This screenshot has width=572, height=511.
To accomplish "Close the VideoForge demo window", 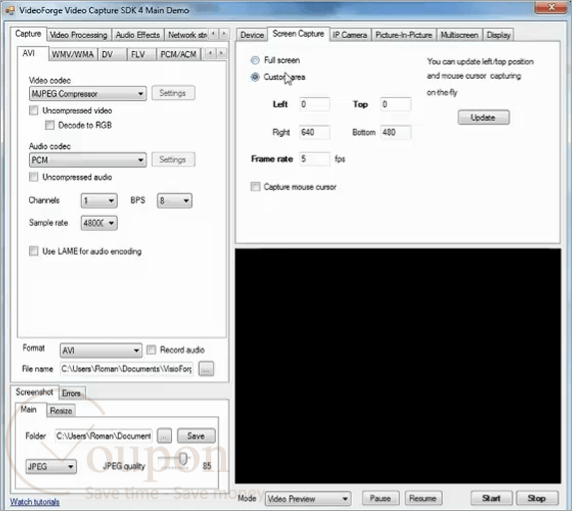I will 551,7.
